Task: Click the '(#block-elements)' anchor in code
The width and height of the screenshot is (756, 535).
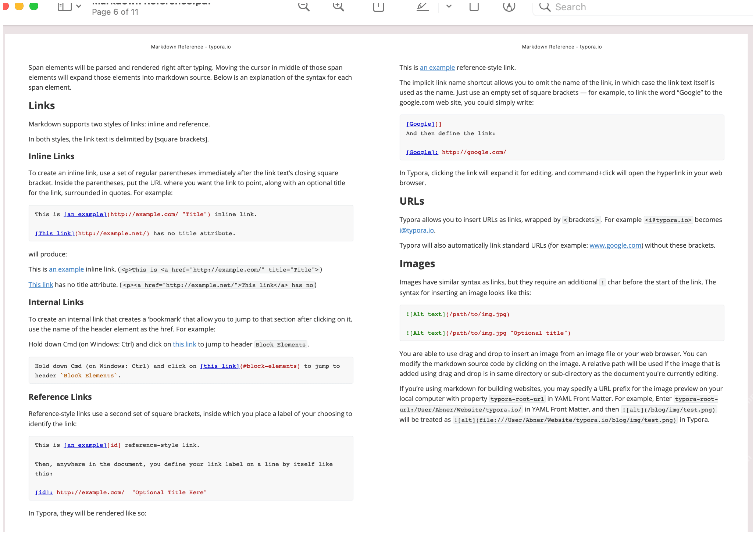Action: (270, 366)
